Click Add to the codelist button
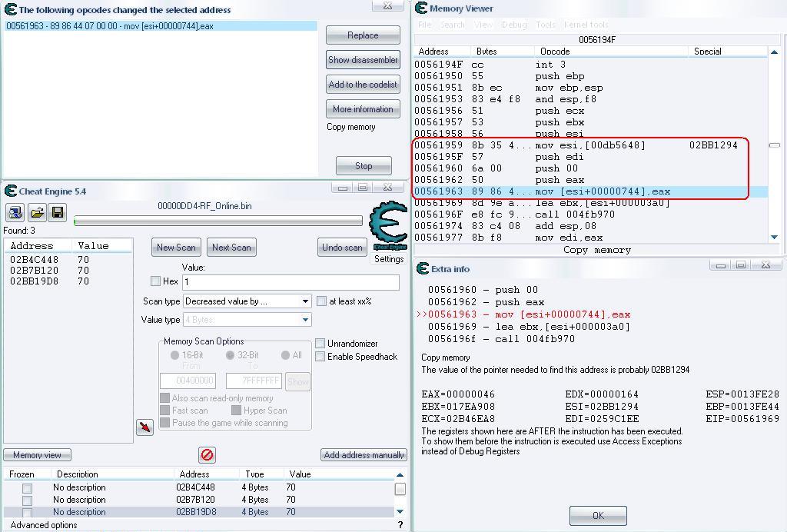787x532 pixels. [x=363, y=85]
